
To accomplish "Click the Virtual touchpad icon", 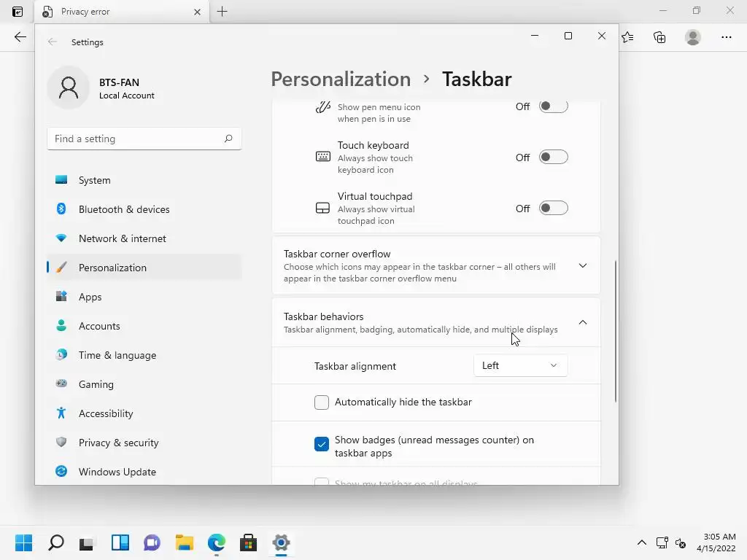I will click(x=322, y=208).
